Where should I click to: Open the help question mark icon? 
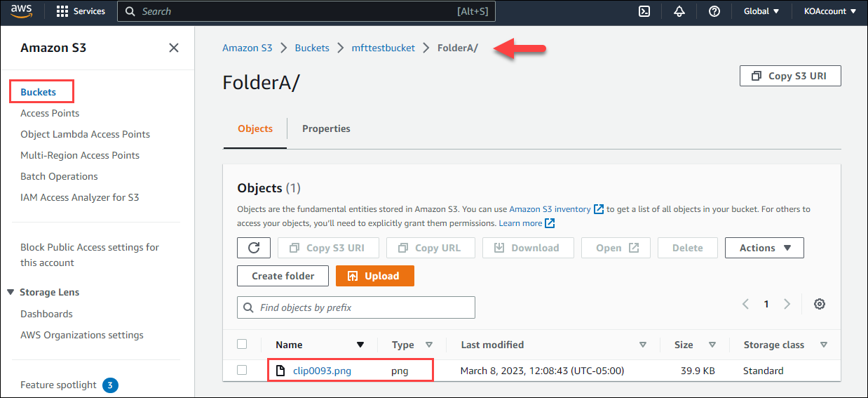click(714, 11)
